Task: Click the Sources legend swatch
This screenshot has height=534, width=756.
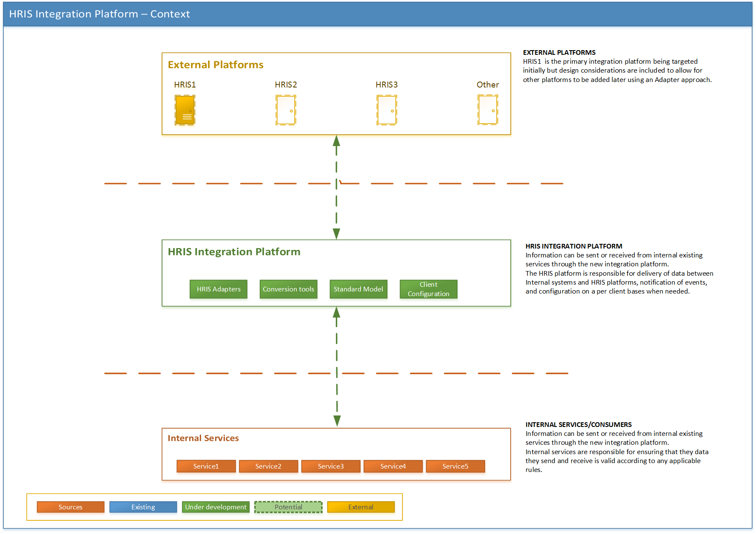Action: point(71,507)
